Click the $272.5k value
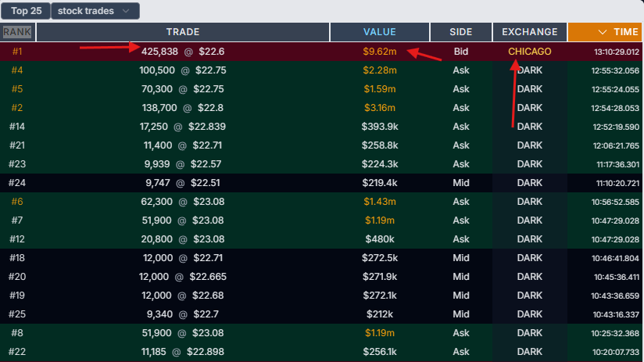644x362 pixels. click(380, 258)
